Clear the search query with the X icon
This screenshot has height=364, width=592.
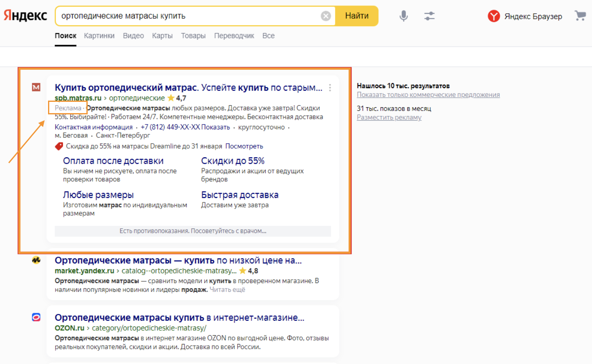326,16
